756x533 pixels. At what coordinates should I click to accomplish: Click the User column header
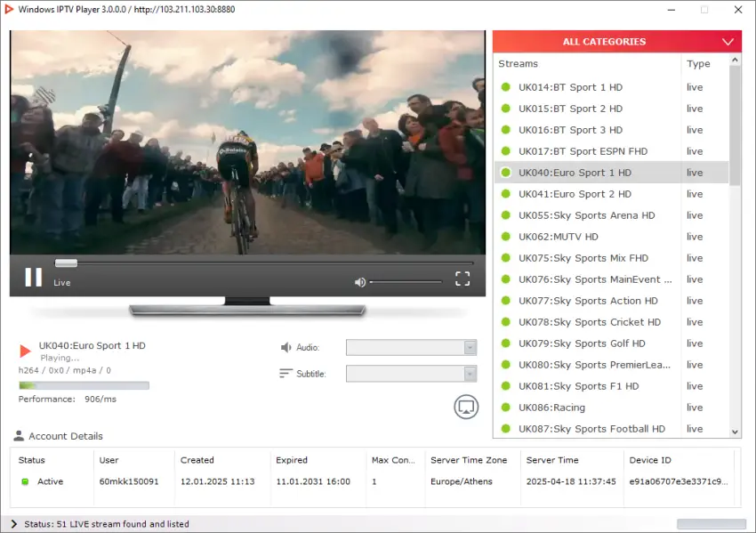click(109, 460)
